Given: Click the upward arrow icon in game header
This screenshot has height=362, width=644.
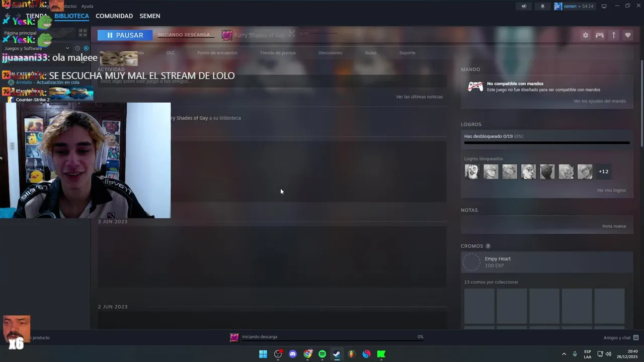Looking at the screenshot, I should (x=614, y=35).
